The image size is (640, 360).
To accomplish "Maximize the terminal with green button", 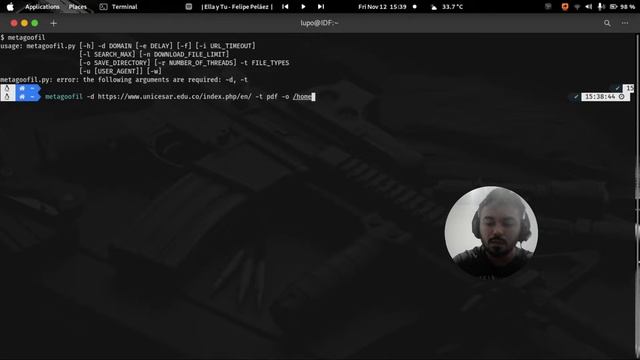I will pyautogui.click(x=35, y=23).
